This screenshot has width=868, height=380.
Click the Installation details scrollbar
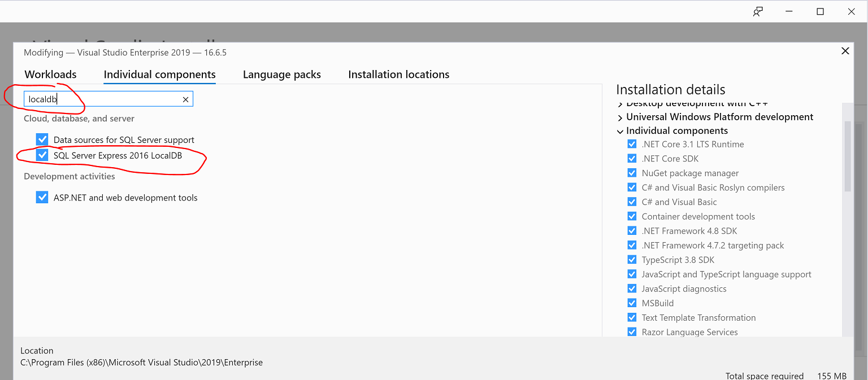point(847,157)
